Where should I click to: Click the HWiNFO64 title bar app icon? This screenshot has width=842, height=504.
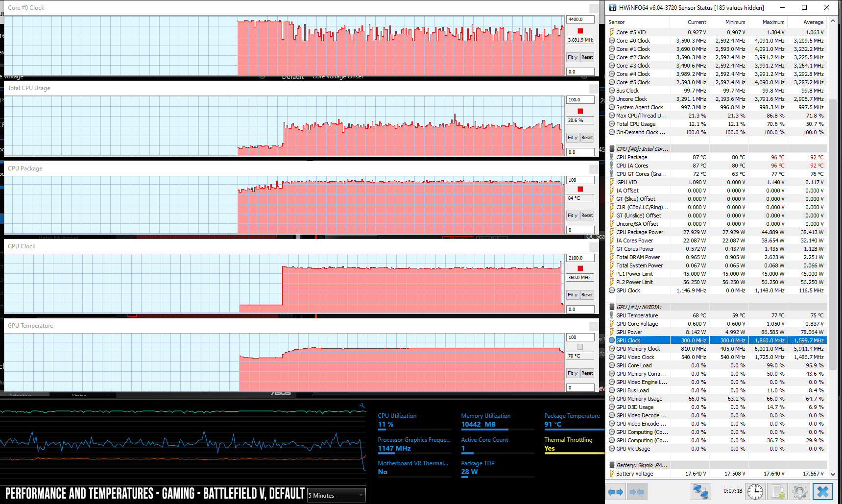[613, 7]
